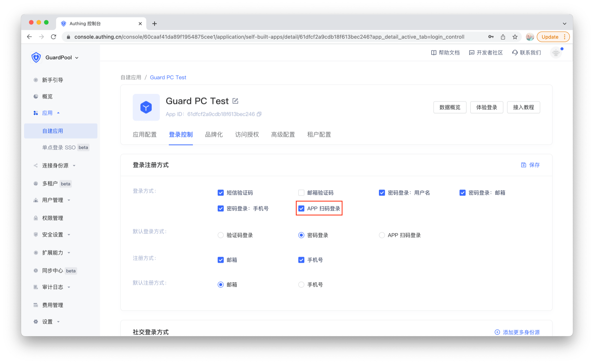Viewport: 594px width, 364px height.
Task: Select 验证码登录 as default login method
Action: click(x=221, y=235)
